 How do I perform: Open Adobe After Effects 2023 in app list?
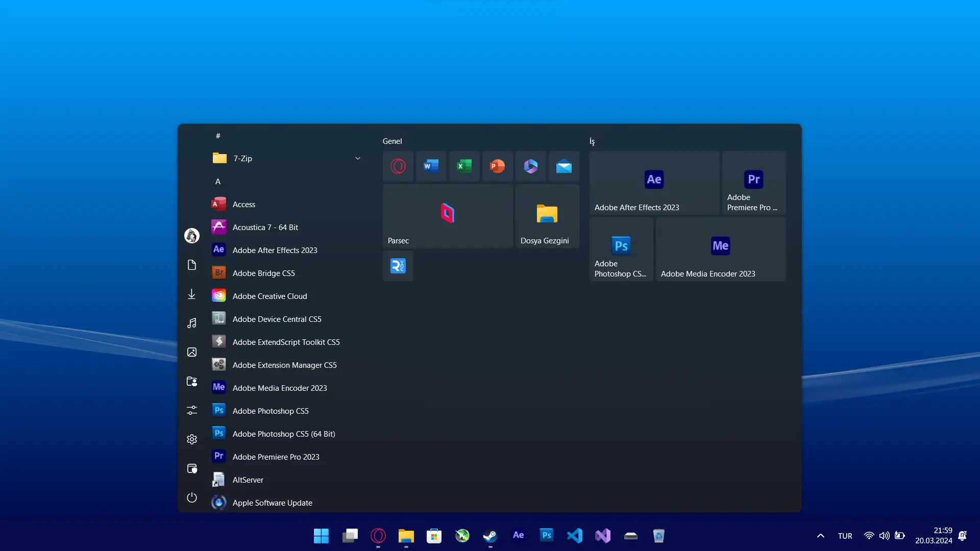point(287,250)
